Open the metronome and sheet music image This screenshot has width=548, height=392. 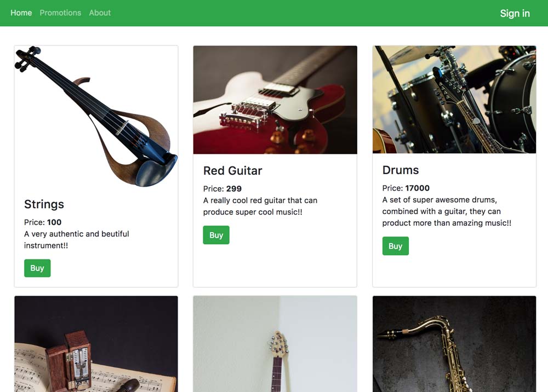[96, 344]
